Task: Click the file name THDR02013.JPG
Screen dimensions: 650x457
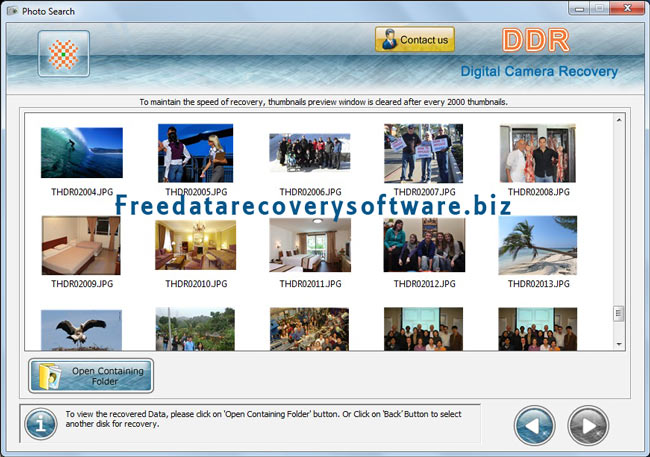Action: point(538,284)
